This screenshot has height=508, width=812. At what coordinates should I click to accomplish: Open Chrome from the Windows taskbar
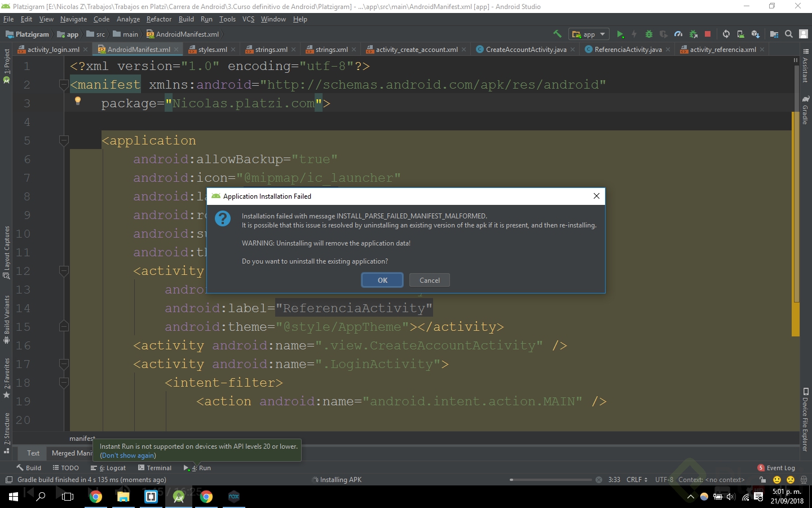96,497
